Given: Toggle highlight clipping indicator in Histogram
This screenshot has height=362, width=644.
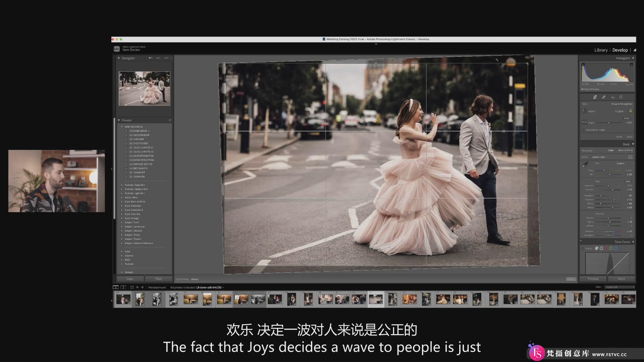Looking at the screenshot, I should [x=632, y=64].
